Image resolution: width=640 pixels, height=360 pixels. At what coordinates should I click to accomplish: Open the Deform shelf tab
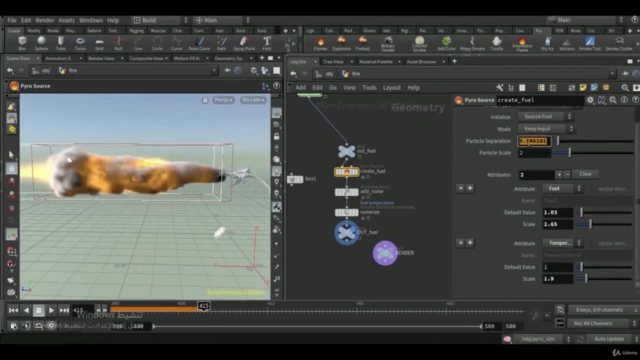click(94, 31)
